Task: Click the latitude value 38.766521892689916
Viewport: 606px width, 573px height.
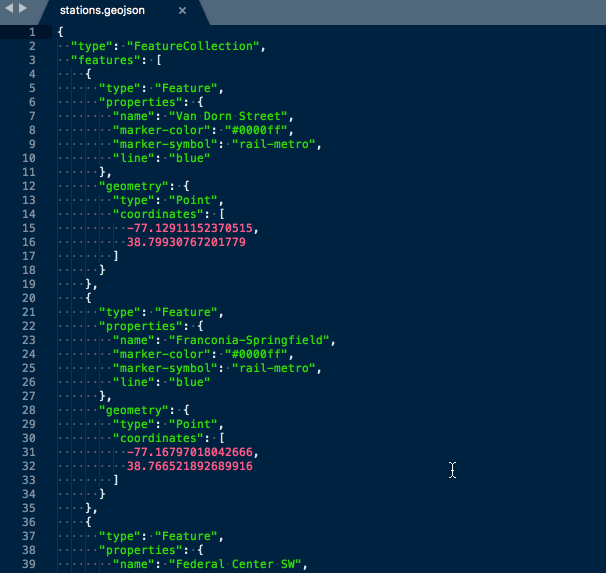Action: point(189,466)
